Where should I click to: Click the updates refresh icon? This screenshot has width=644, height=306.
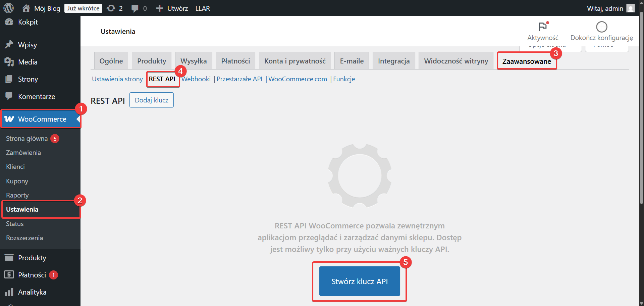[111, 8]
